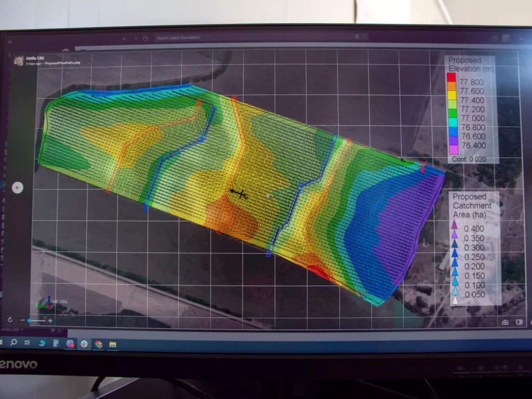Open the help icon in Slack's top bar
This screenshot has height=399, width=532.
[495, 38]
